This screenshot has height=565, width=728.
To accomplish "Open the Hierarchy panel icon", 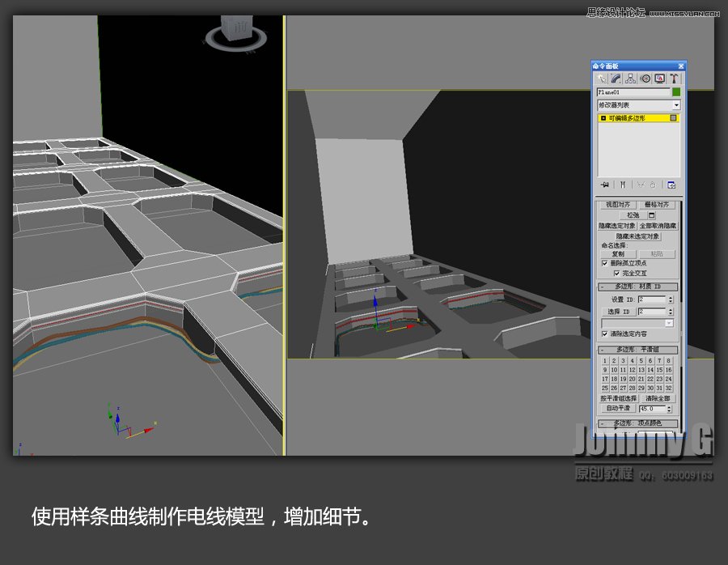I will click(x=631, y=79).
